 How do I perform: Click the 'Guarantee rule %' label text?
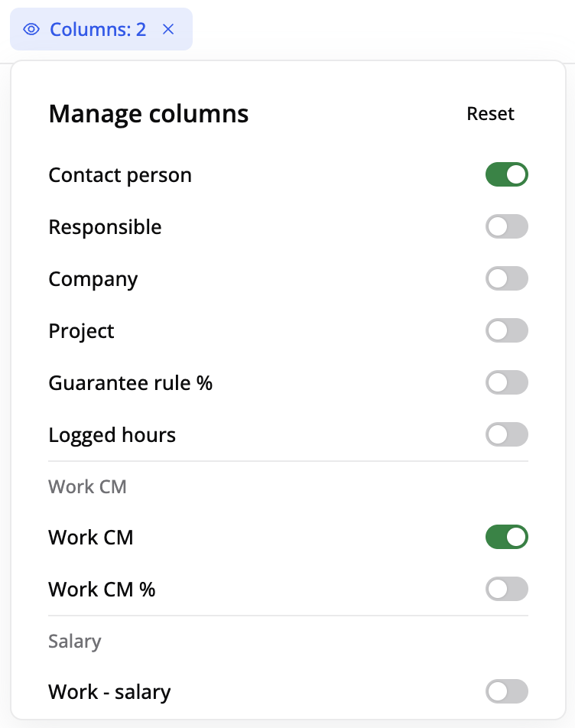point(131,382)
